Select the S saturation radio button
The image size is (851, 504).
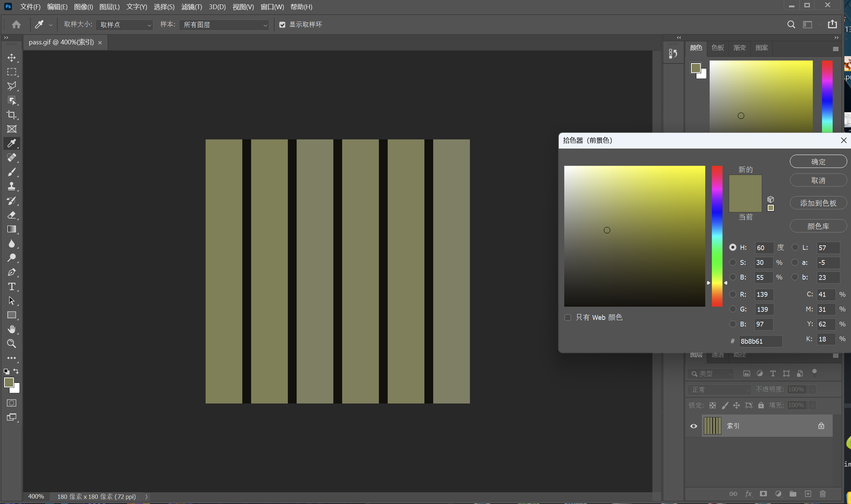click(x=733, y=262)
